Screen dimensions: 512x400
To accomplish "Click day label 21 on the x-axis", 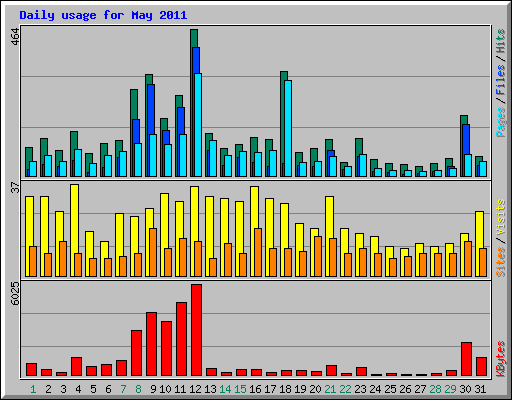I will [330, 389].
